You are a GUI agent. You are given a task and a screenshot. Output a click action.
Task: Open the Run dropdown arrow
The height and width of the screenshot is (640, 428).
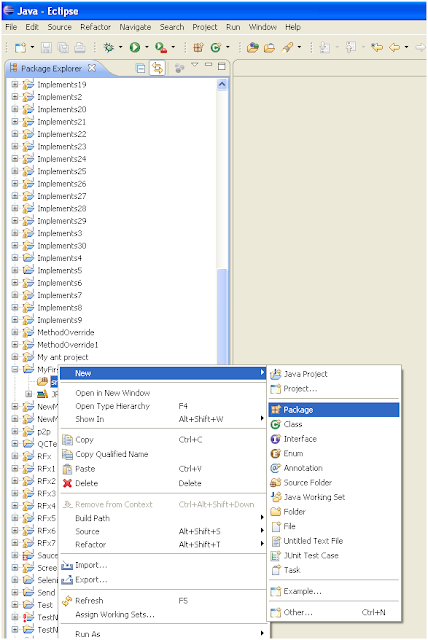pyautogui.click(x=146, y=48)
